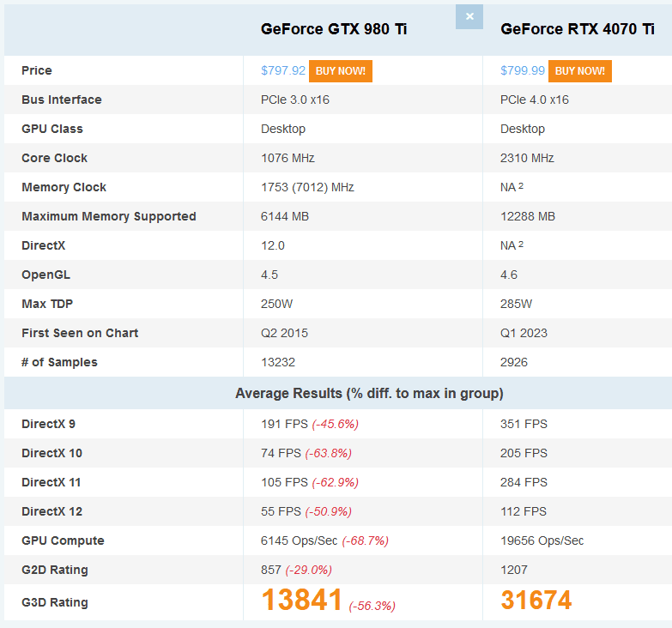Click the GeForce RTX 4070 Ti heading
672x628 pixels.
tap(578, 29)
